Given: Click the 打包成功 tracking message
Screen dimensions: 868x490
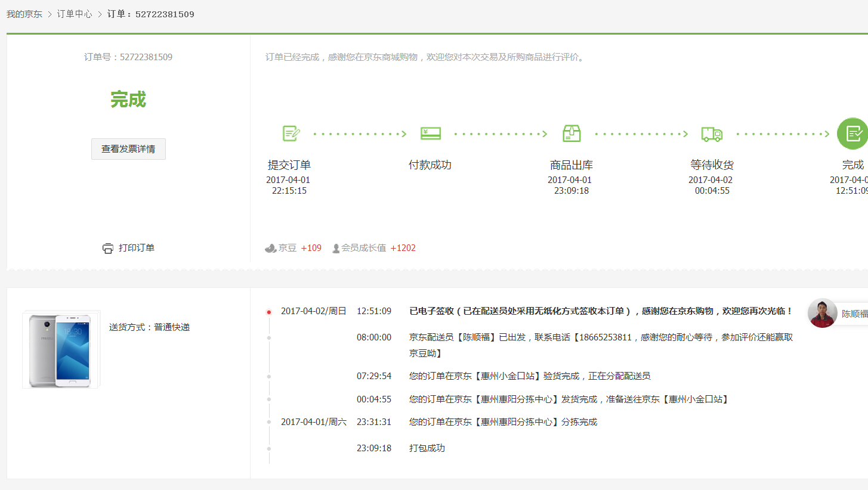Looking at the screenshot, I should point(427,448).
